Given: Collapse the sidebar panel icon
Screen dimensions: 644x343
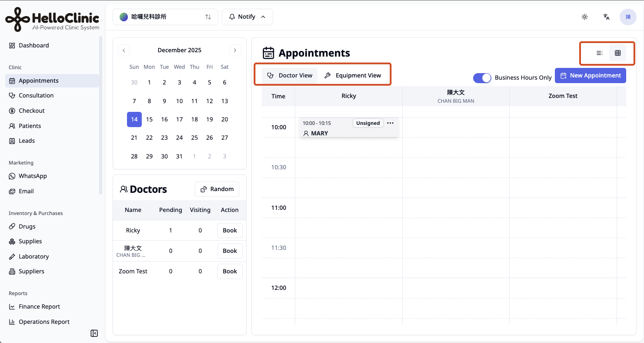Looking at the screenshot, I should pos(94,333).
